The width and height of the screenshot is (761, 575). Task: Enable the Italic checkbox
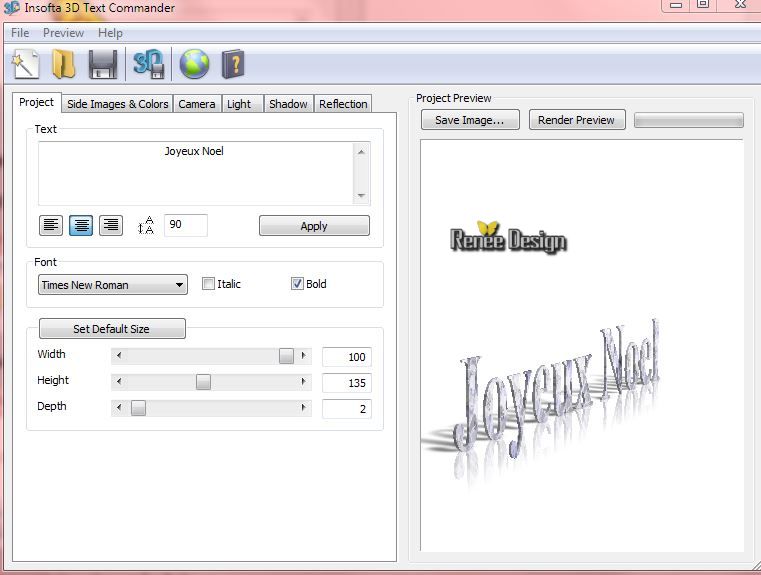pos(208,284)
